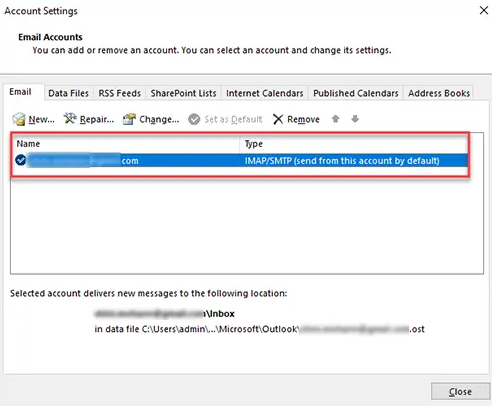Screen dimensions: 492x406
Task: Move account up with arrow icon
Action: 336,119
